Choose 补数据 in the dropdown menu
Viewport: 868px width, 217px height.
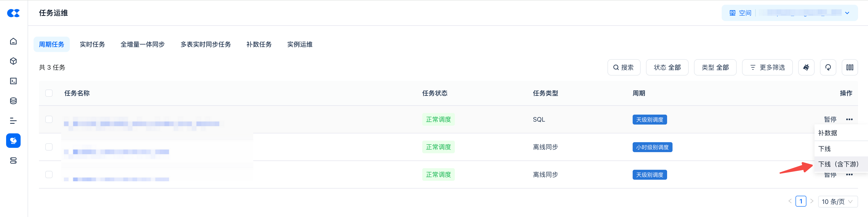(827, 133)
